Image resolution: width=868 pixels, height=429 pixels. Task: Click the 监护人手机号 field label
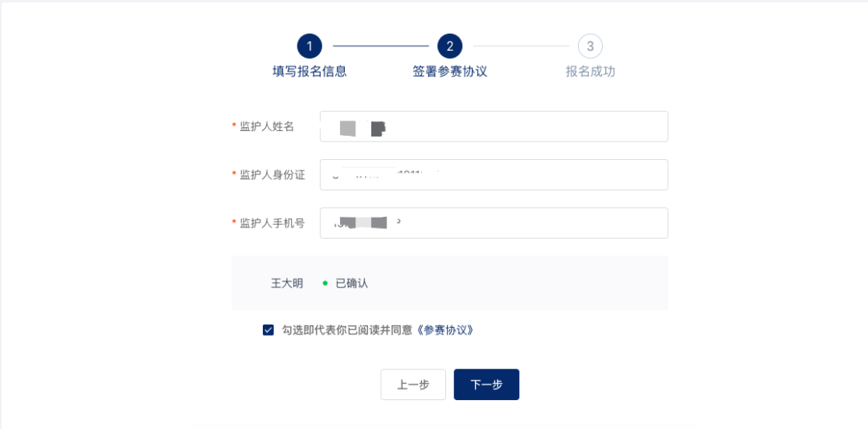[272, 223]
